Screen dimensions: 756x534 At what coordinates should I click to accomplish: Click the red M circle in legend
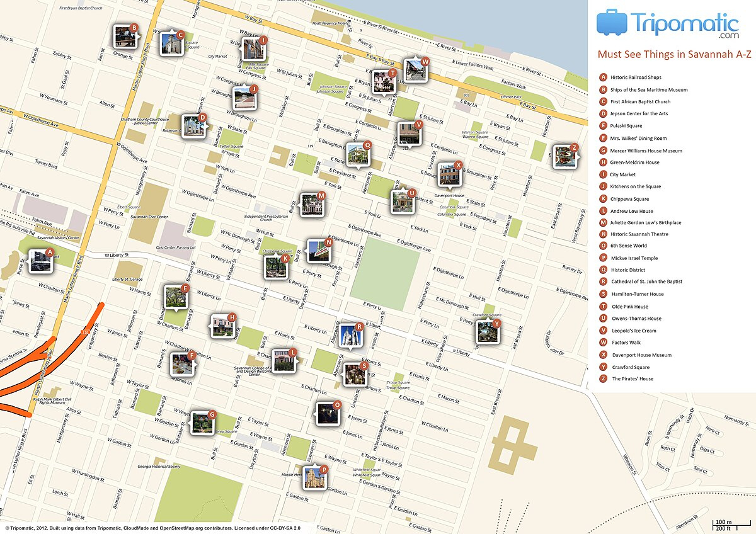pos(604,223)
